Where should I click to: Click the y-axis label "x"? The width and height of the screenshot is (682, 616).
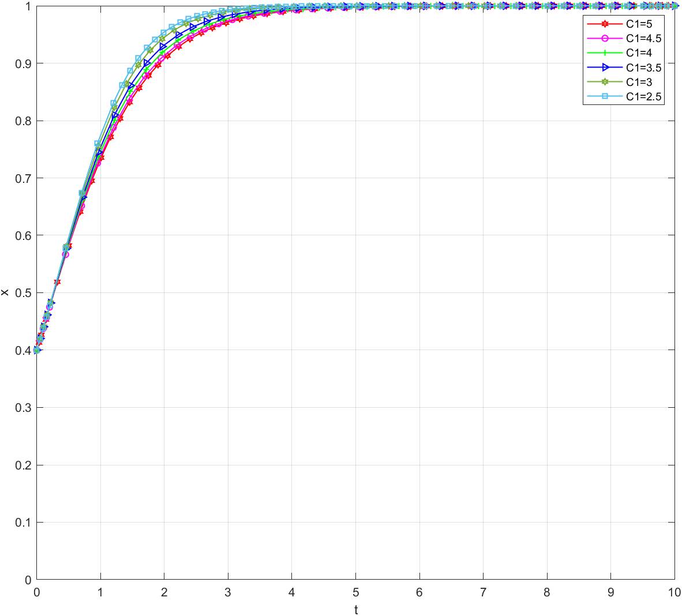(5, 293)
